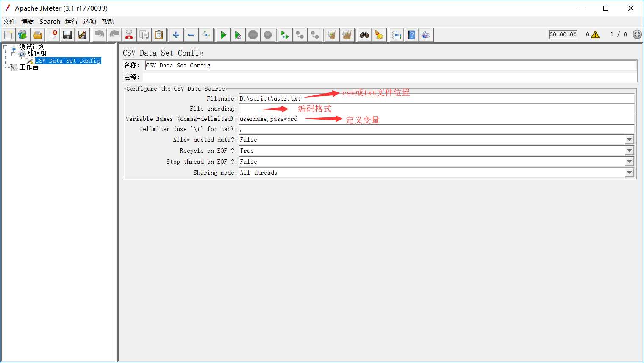
Task: Select the 测试计划 node
Action: coord(32,47)
